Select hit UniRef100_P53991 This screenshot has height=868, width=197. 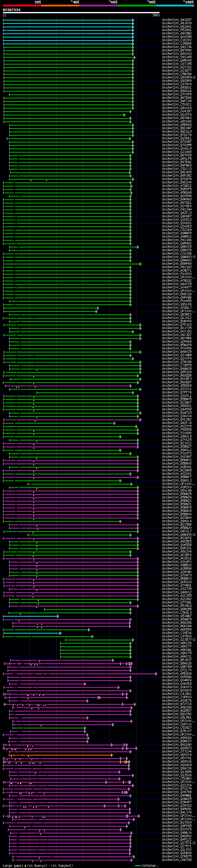pos(177,30)
